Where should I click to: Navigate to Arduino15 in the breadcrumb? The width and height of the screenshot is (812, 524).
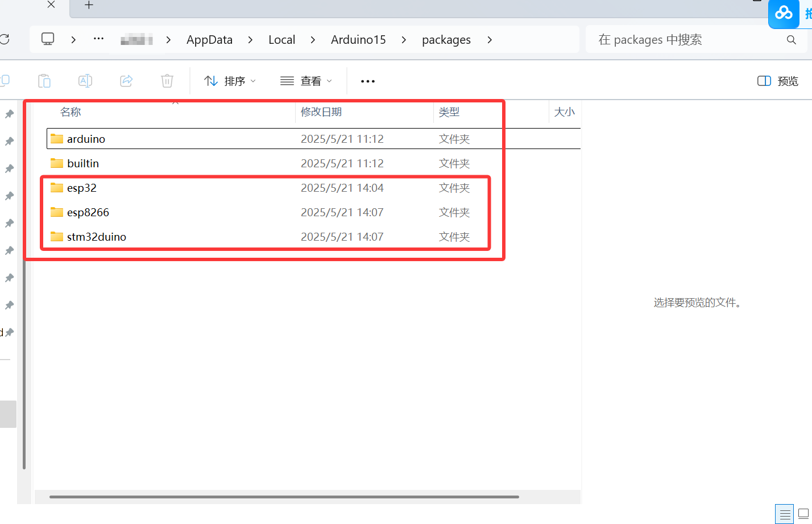point(358,40)
